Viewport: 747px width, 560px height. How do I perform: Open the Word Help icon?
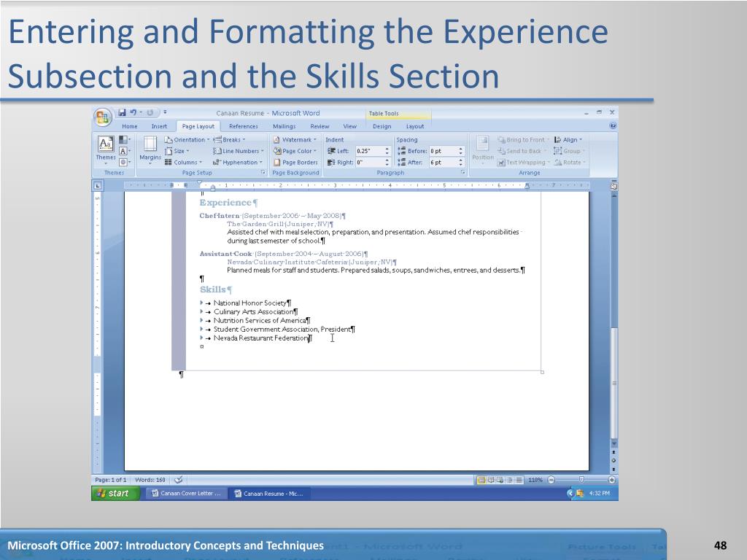coord(613,125)
